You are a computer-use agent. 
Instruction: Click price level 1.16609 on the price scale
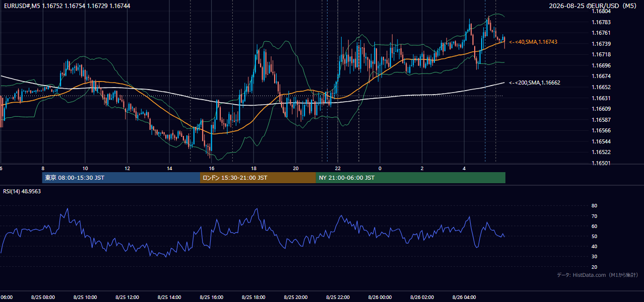(601, 109)
